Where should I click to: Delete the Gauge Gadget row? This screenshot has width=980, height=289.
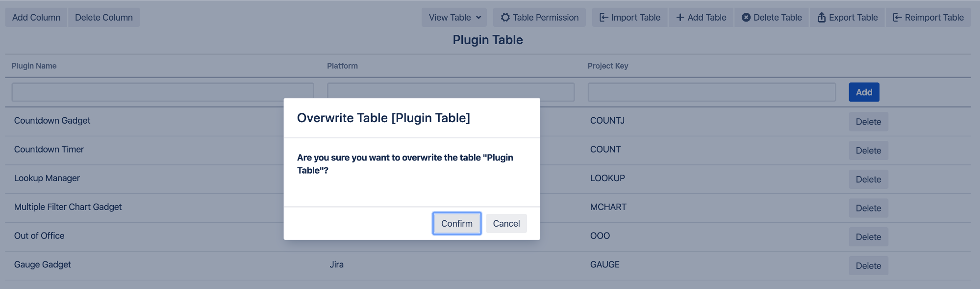[868, 266]
